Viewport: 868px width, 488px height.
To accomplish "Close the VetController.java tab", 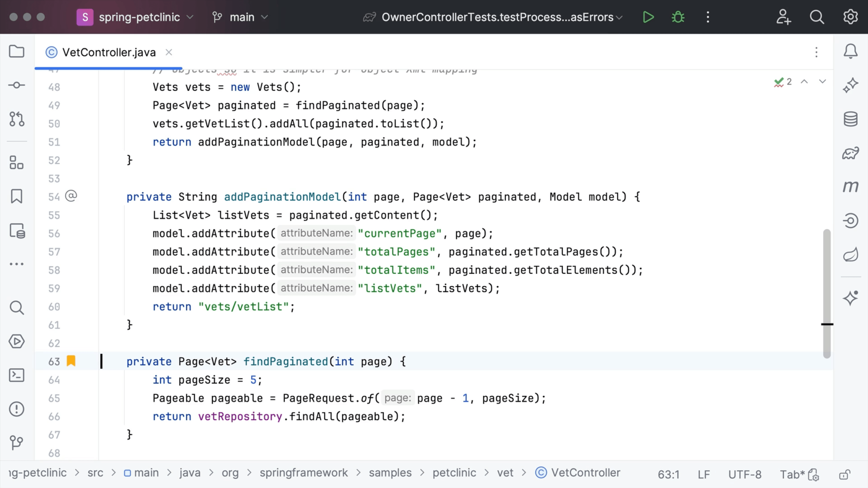I will click(169, 53).
